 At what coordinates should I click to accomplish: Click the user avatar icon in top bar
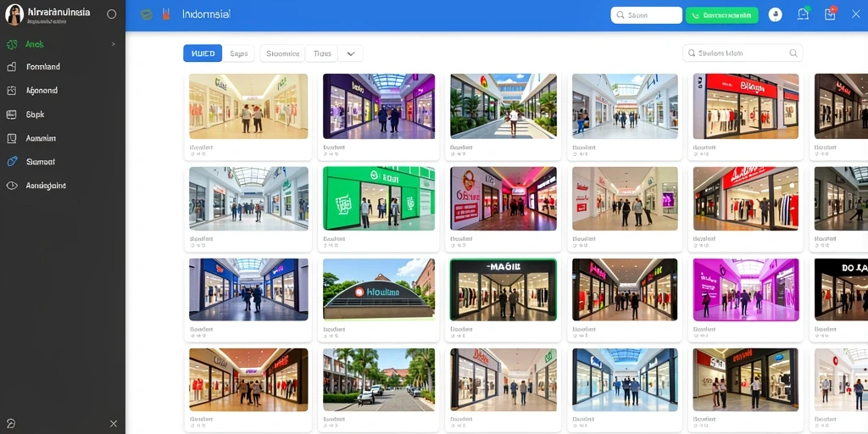pos(775,15)
